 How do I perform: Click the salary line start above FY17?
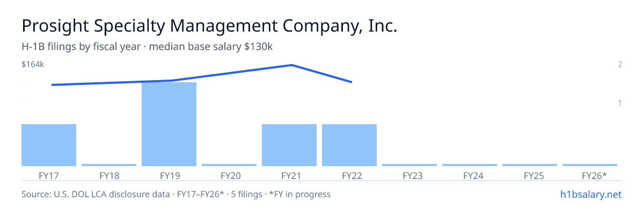[52, 85]
